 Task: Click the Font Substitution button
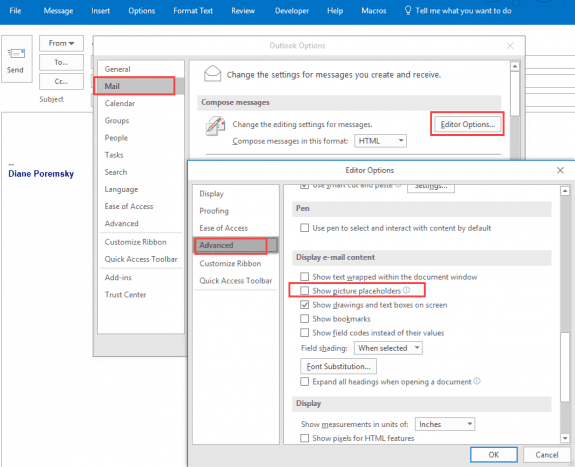click(338, 366)
